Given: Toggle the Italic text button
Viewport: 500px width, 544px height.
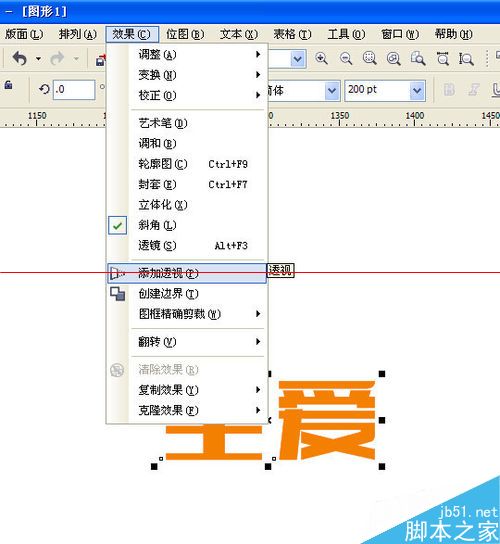Looking at the screenshot, I should (474, 90).
